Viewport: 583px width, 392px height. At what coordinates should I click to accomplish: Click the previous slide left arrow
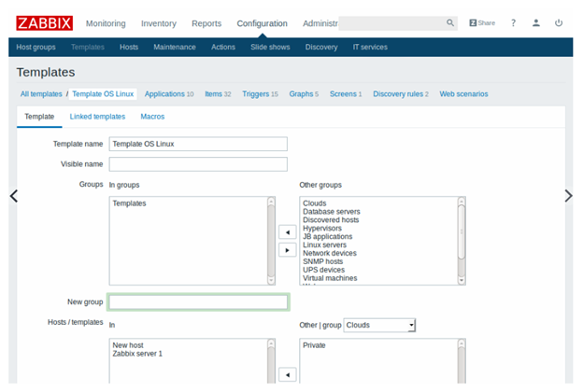[13, 196]
